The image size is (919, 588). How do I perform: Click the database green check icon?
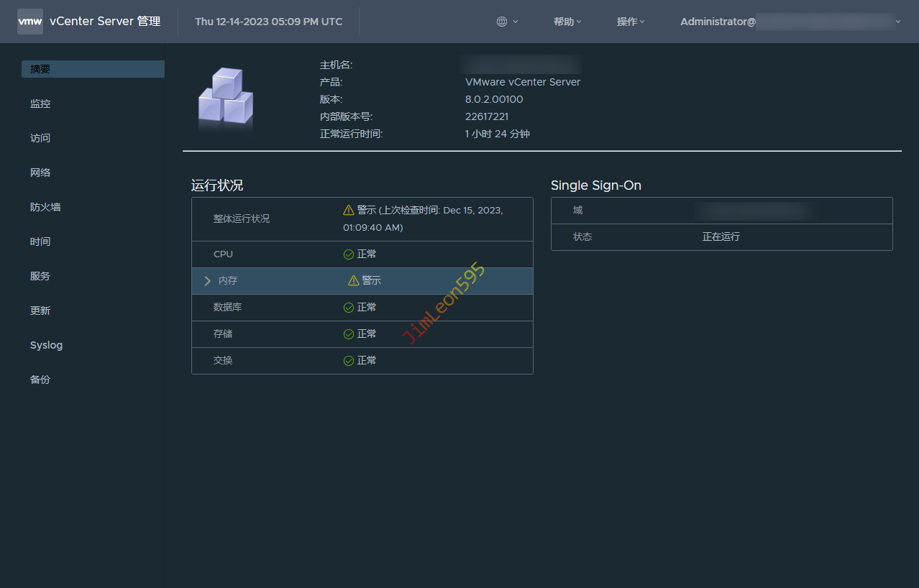click(349, 308)
